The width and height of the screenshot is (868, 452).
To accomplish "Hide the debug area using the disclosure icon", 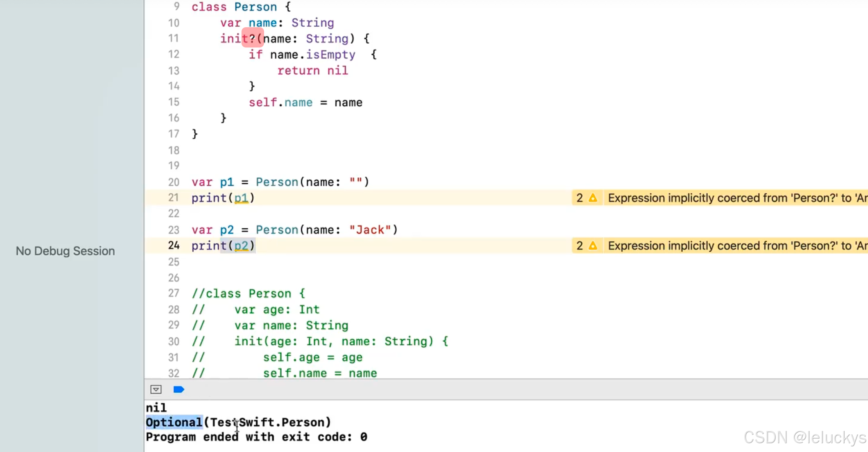I will coord(156,390).
